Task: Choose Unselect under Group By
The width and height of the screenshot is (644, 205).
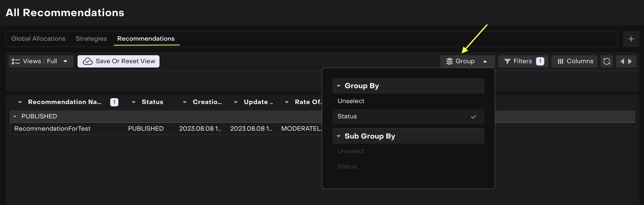Action: point(351,101)
